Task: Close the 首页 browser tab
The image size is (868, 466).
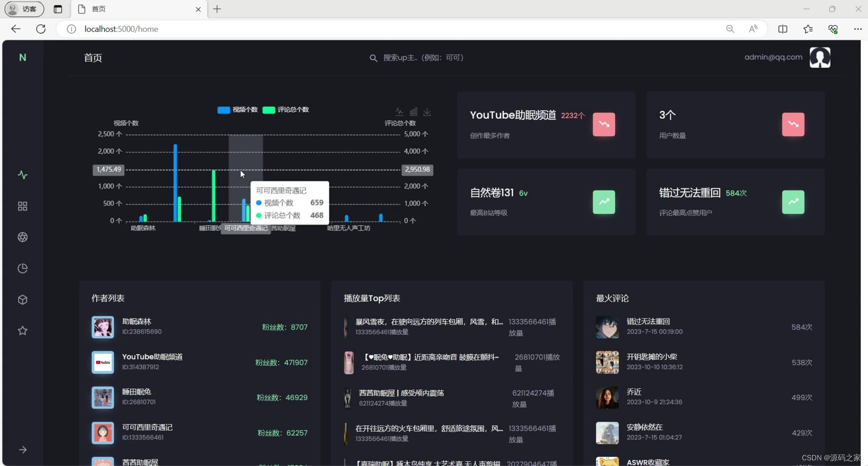Action: coord(198,9)
